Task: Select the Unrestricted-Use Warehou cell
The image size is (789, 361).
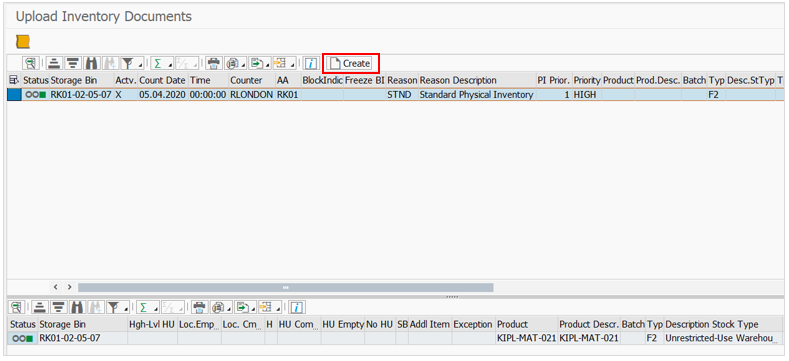Action: pyautogui.click(x=724, y=338)
